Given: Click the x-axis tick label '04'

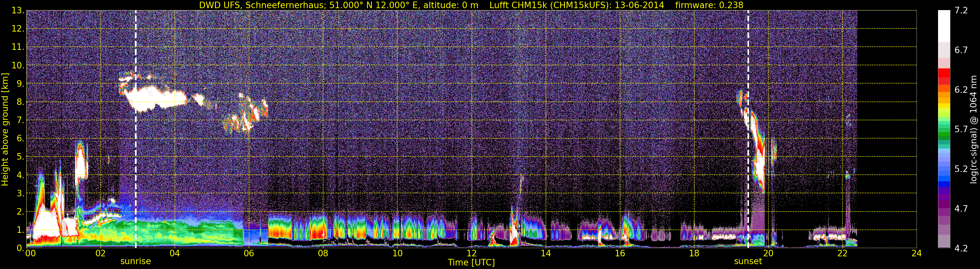Looking at the screenshot, I should point(174,254).
